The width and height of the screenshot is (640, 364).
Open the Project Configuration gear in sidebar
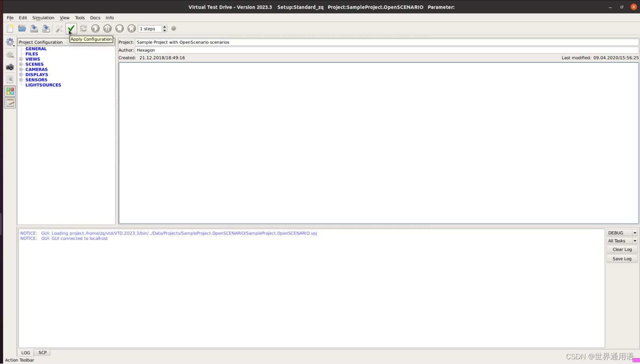tap(10, 41)
